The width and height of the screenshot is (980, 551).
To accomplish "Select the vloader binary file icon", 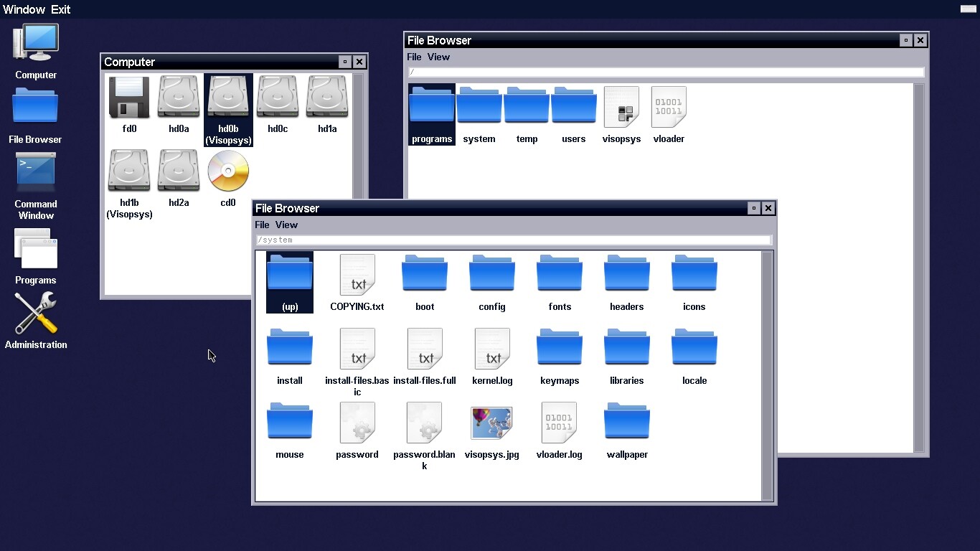I will [x=669, y=108].
